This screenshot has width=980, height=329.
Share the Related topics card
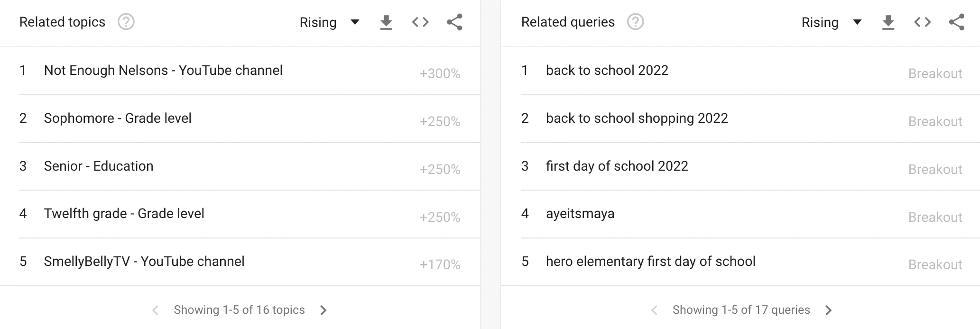click(x=454, y=22)
